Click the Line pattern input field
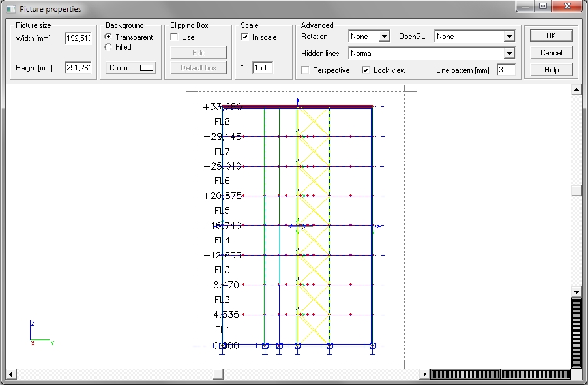Viewport: 588px width, 385px height. tap(506, 70)
